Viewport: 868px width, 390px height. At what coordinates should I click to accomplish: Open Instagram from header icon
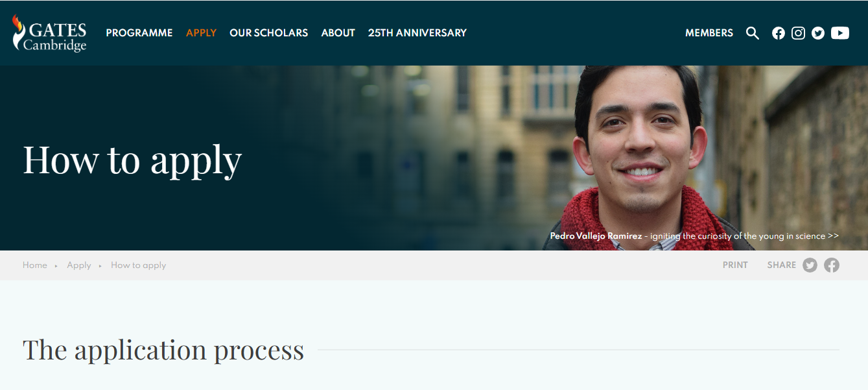(x=798, y=33)
